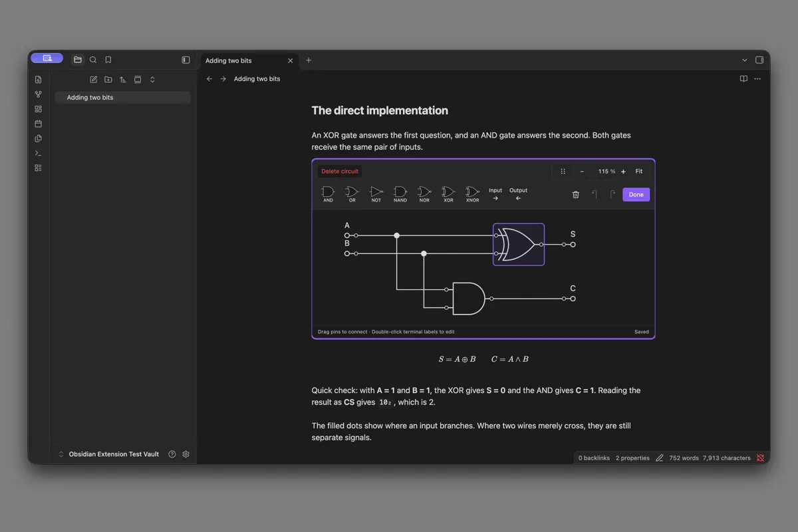Click 0 backlinks in status bar

594,458
